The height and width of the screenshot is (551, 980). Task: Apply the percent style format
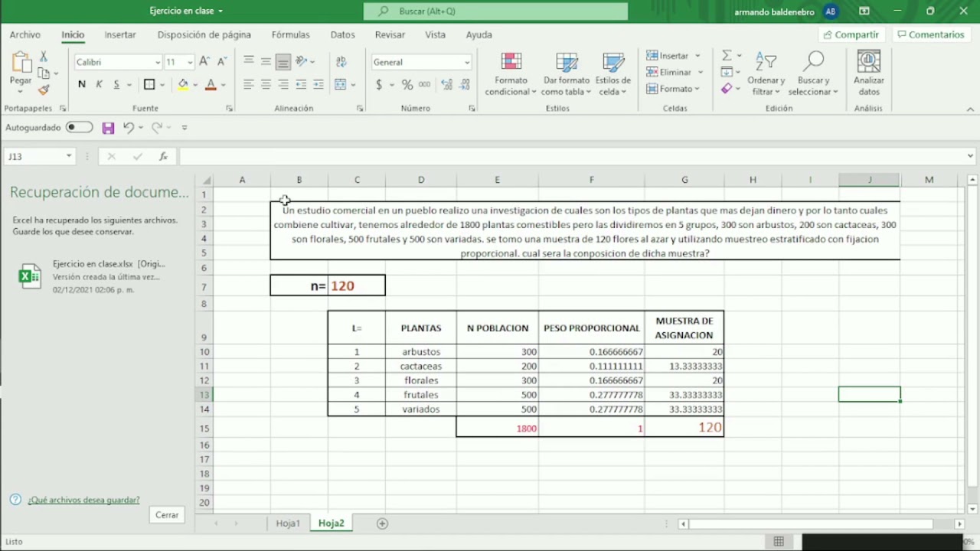pos(407,84)
